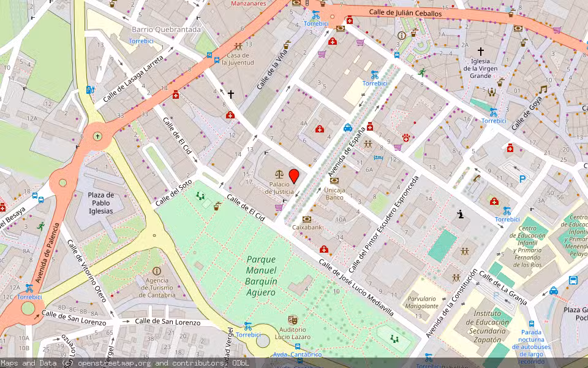
Task: Open the Agencia de Turismo info icon
Action: (x=157, y=270)
